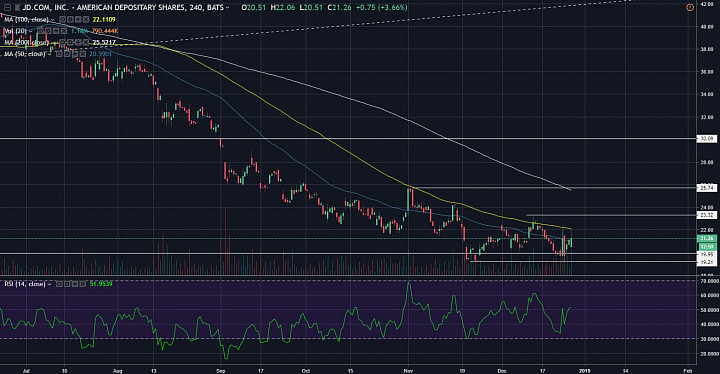Open settings for MA (50, close)

point(67,54)
